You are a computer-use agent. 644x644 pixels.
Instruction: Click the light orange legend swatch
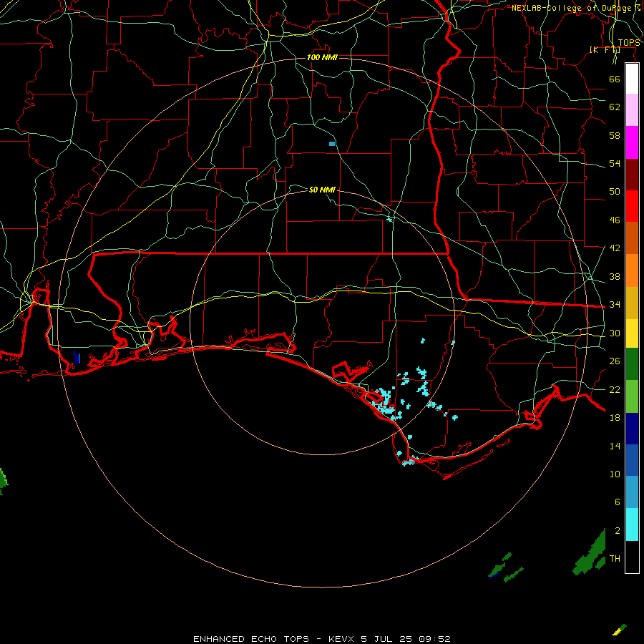tap(632, 270)
